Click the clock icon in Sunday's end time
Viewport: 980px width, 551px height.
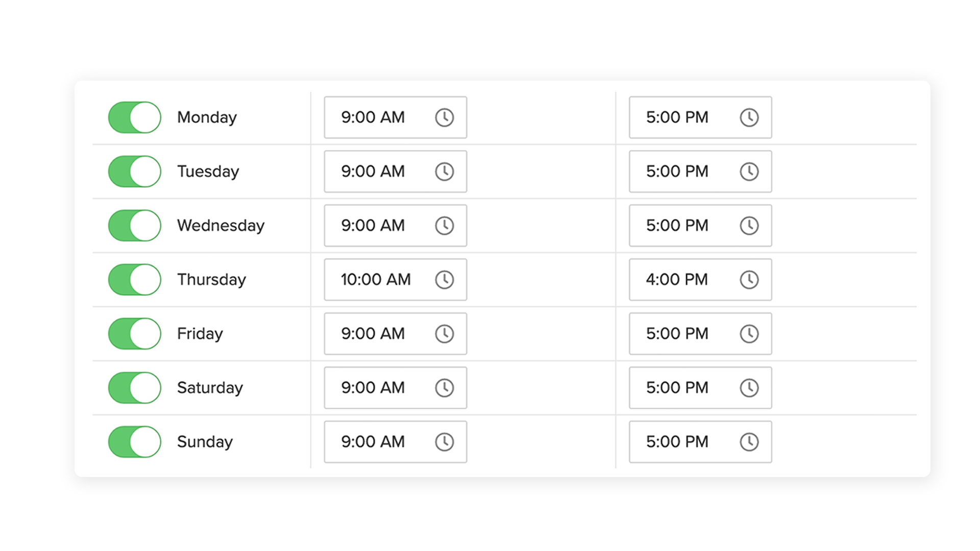coord(749,442)
